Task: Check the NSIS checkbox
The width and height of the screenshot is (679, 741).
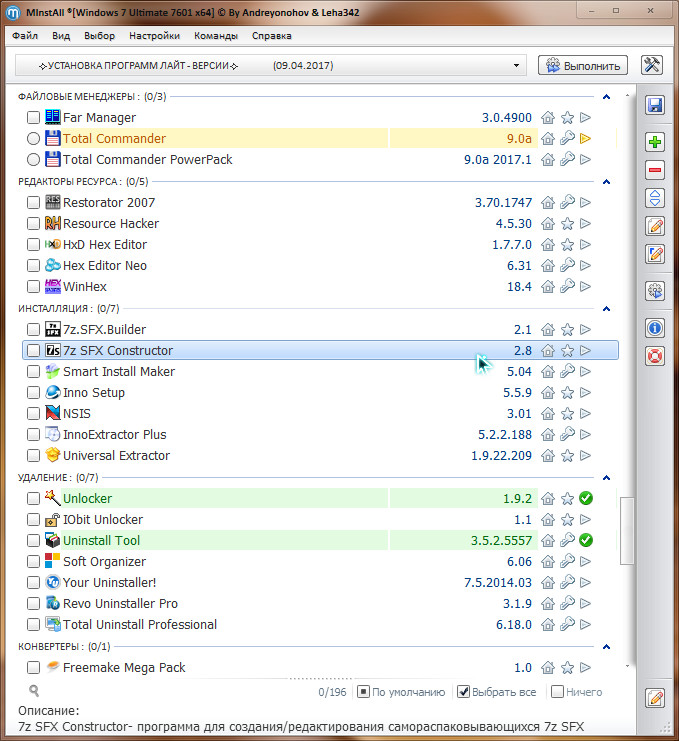Action: [33, 414]
